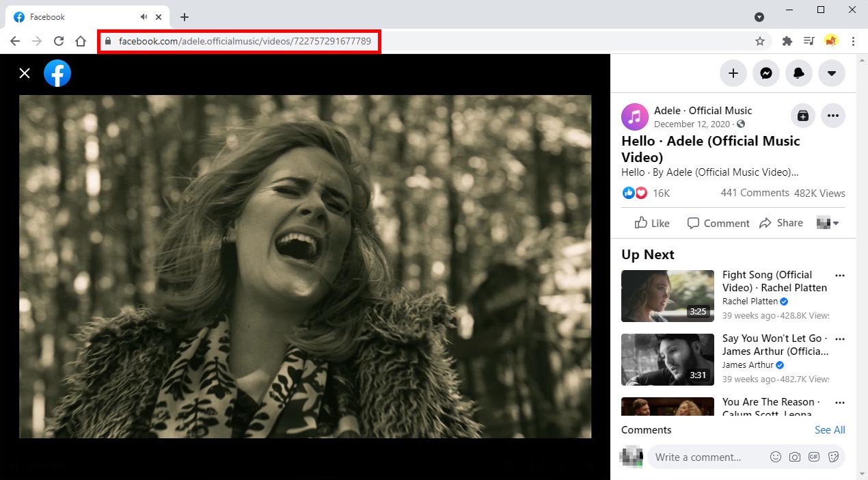Add a sticker to the comment
This screenshot has width=868, height=480.
coord(833,457)
